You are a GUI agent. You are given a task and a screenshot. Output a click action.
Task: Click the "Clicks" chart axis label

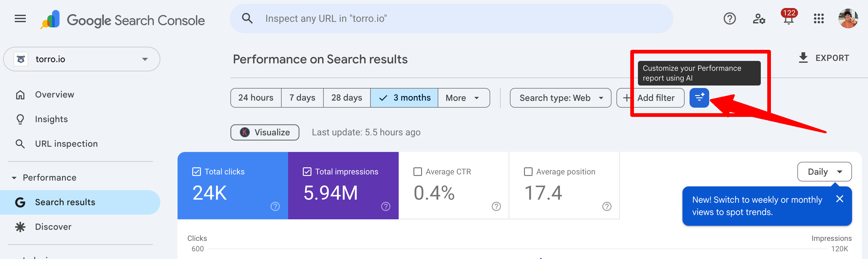tap(197, 238)
